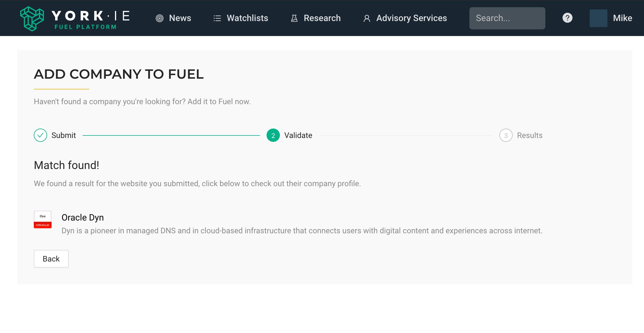Click the Dyn company description text
Image resolution: width=644 pixels, height=333 pixels.
click(x=302, y=230)
